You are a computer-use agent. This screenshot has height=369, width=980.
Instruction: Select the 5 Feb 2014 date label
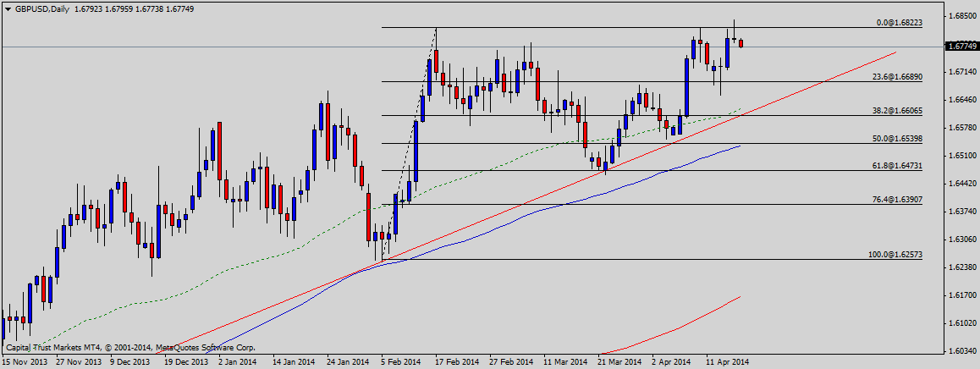coord(401,361)
